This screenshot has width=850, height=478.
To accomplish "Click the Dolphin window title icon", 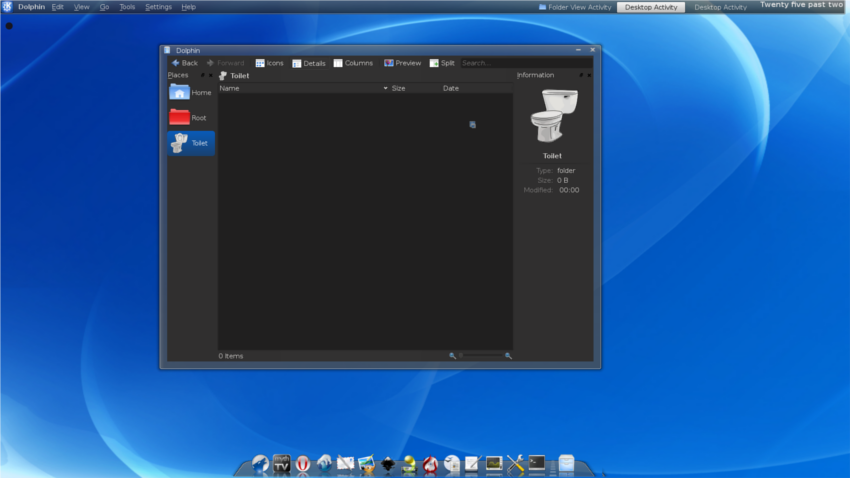I will (x=167, y=50).
